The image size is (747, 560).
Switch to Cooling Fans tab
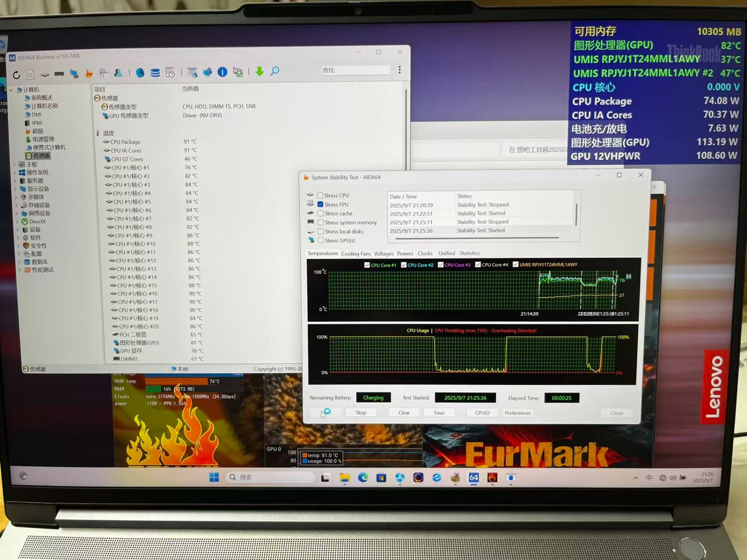pos(356,254)
